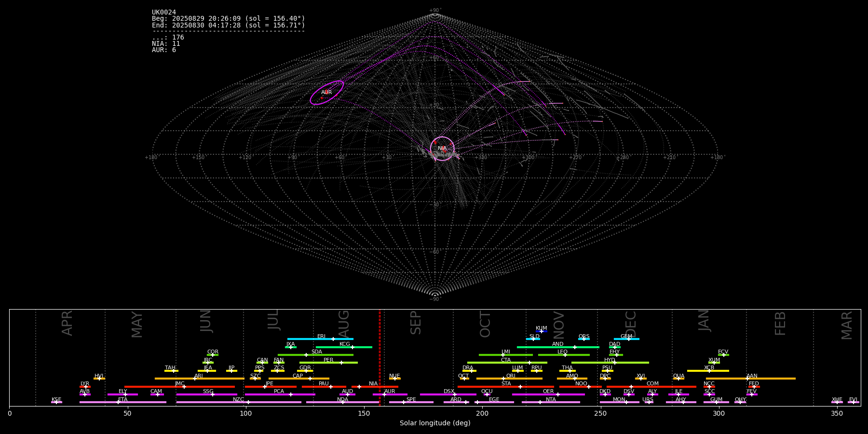Click the HYD shower bar in timeline

610,363
